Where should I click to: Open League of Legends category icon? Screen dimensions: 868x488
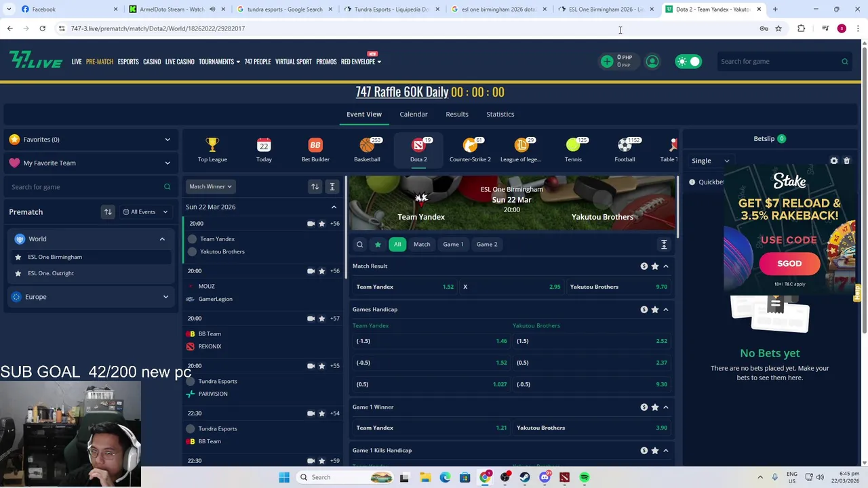pyautogui.click(x=521, y=150)
